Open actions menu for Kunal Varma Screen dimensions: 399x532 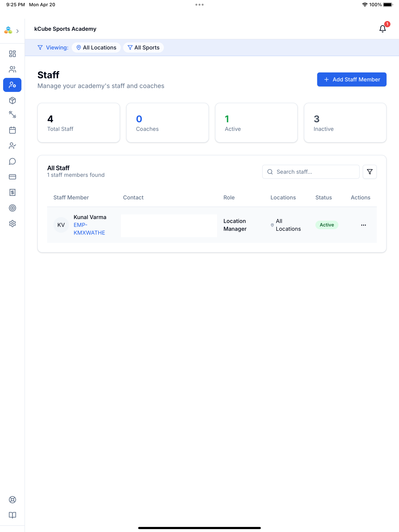point(363,225)
